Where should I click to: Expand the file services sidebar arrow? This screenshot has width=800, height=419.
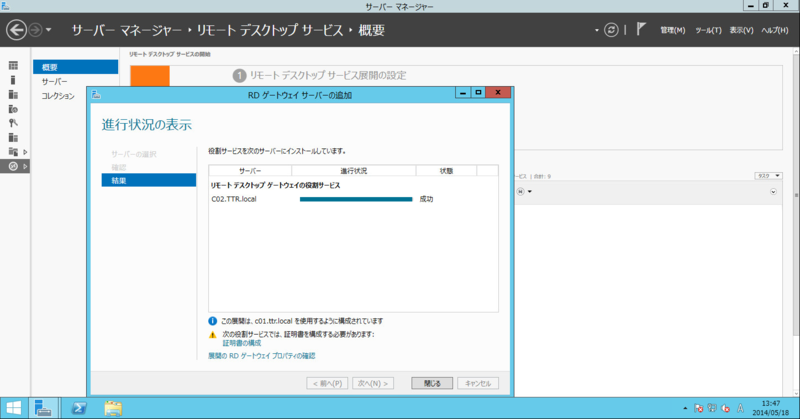25,152
